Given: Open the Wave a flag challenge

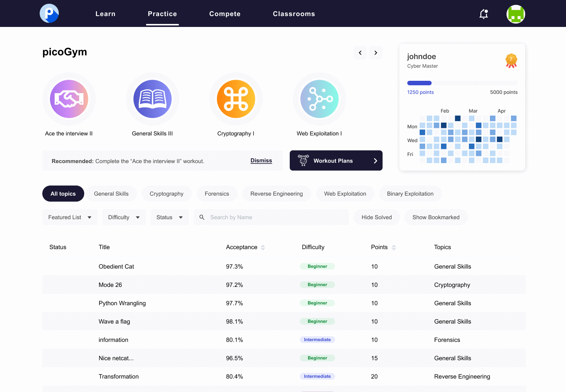Looking at the screenshot, I should tap(115, 322).
